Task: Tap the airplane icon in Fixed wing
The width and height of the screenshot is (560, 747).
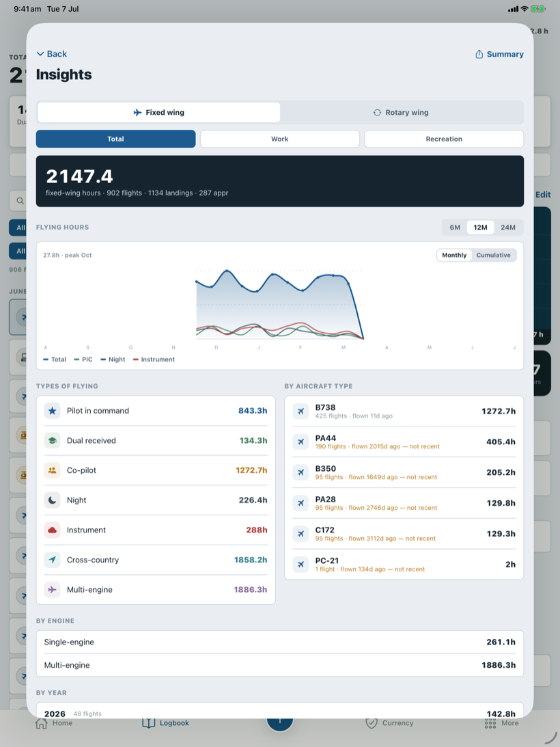Action: click(138, 113)
